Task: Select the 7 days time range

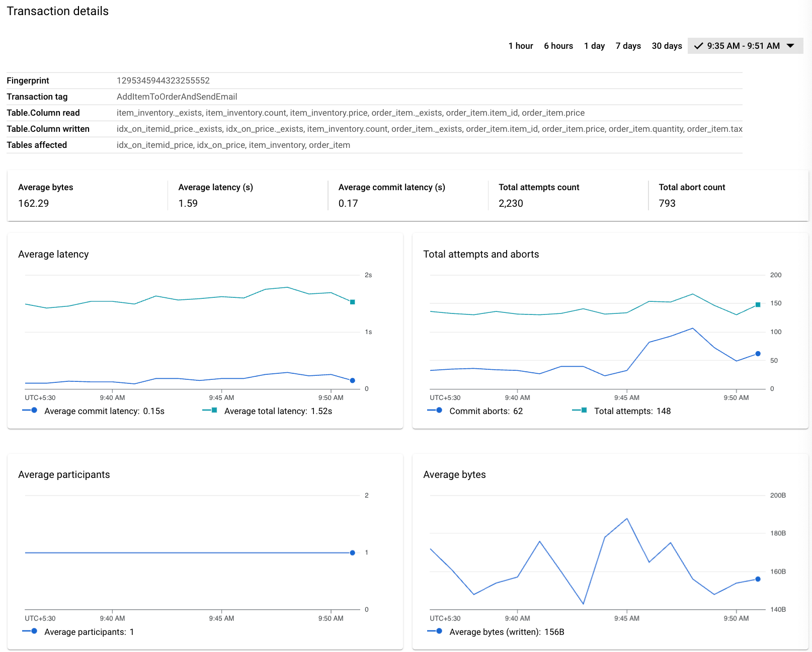Action: pos(628,45)
